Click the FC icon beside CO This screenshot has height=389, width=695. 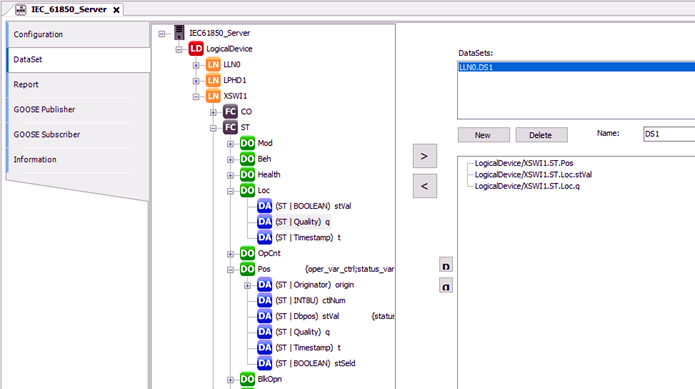(x=230, y=112)
